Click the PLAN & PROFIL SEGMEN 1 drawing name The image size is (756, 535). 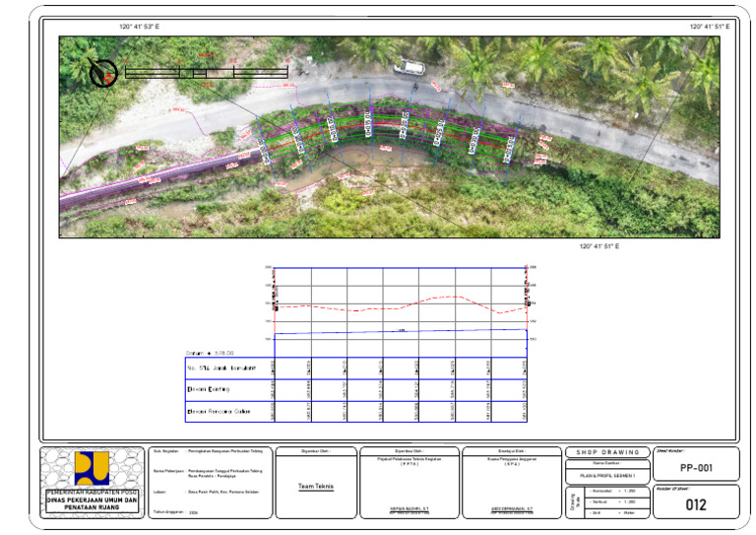(x=607, y=476)
